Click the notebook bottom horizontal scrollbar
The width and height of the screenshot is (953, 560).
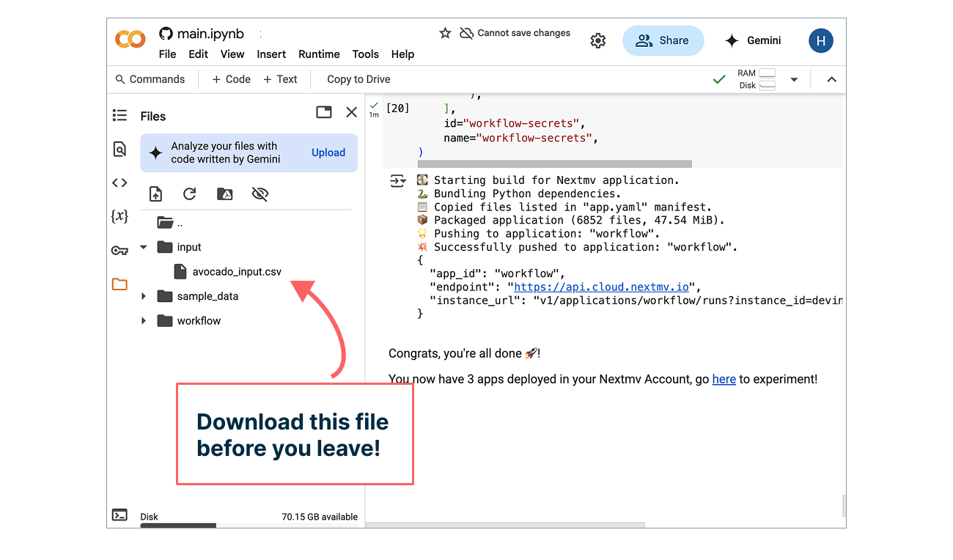(505, 525)
